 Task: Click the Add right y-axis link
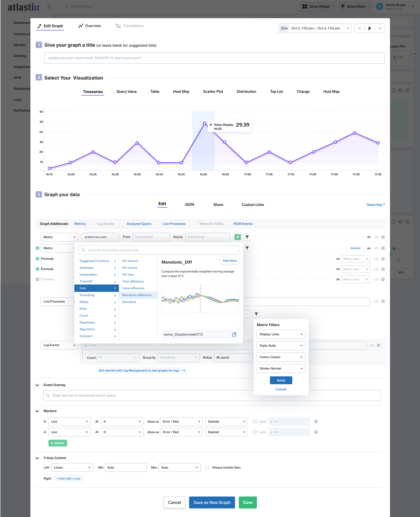coord(69,479)
